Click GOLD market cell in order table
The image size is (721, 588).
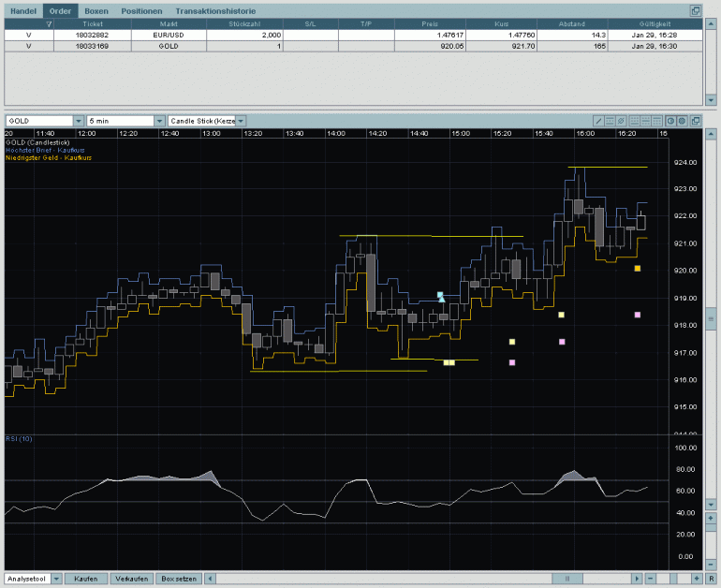coord(169,46)
